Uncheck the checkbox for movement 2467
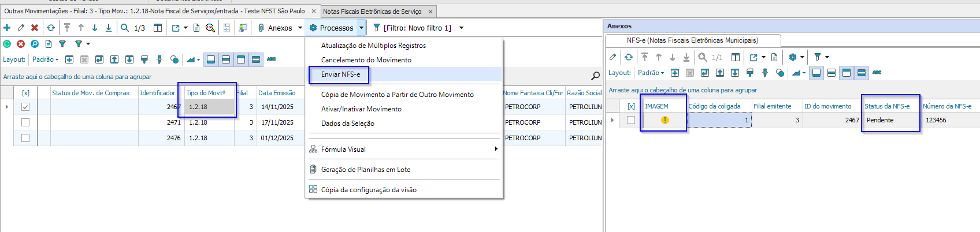Screen dimensions: 980x232 click(25, 107)
